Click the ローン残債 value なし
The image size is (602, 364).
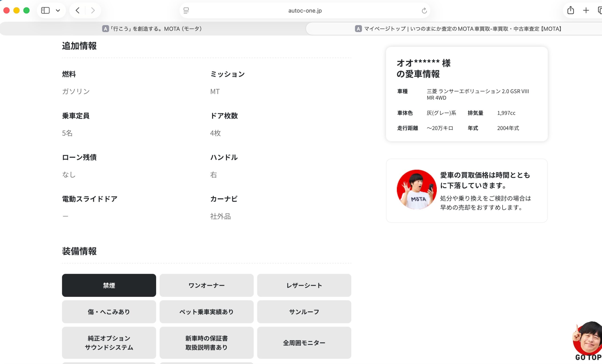point(69,175)
